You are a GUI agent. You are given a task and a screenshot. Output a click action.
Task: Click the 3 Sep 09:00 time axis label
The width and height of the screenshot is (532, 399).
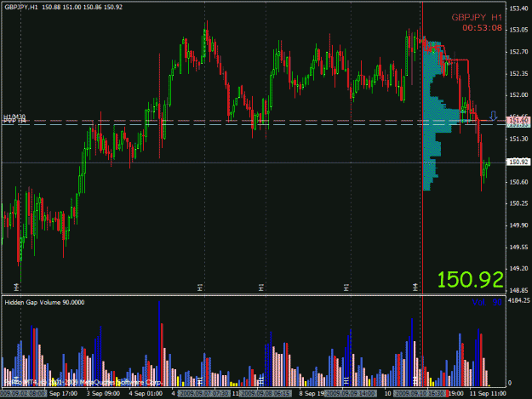103,394
